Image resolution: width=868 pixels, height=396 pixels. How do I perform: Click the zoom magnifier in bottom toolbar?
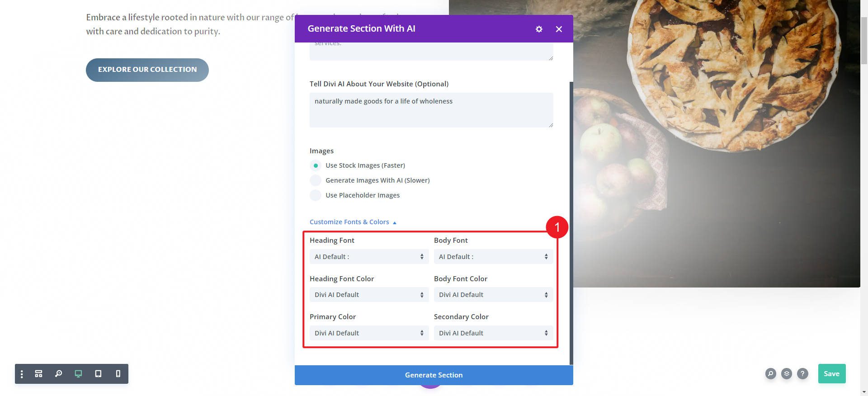(58, 374)
